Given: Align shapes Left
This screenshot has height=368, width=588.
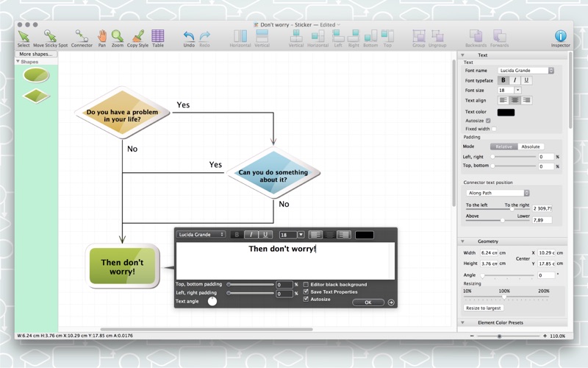Looking at the screenshot, I should (338, 39).
